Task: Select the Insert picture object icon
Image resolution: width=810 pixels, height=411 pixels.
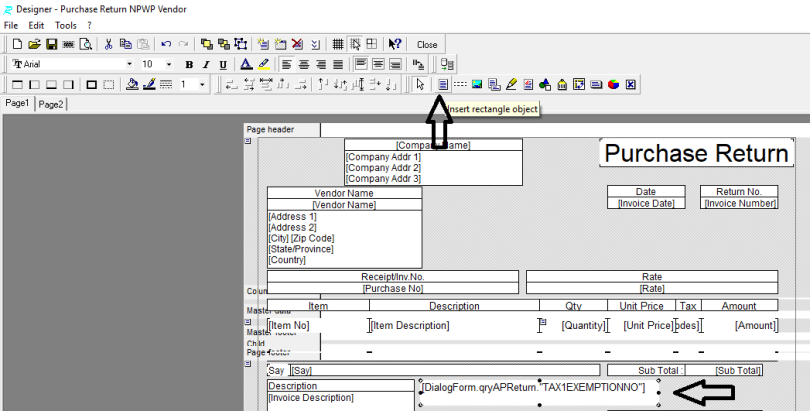Action: coord(477,84)
